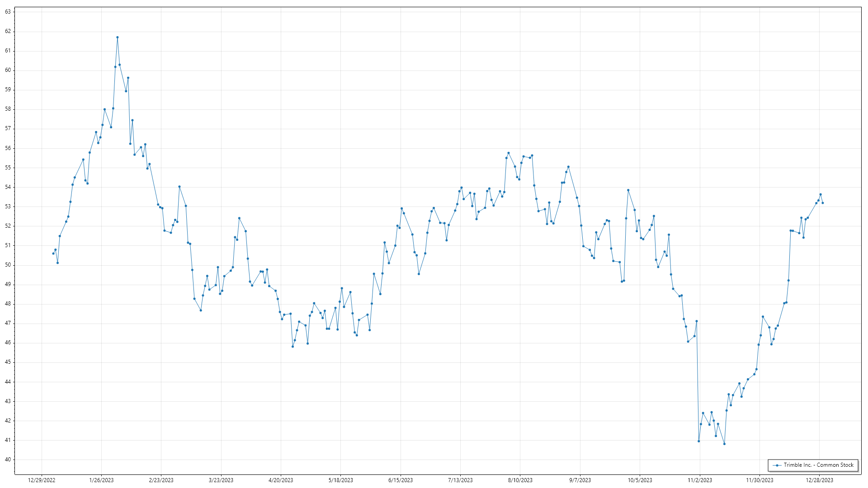The height and width of the screenshot is (488, 868).
Task: Click the 9/7/2023 date on the axis
Action: (580, 480)
